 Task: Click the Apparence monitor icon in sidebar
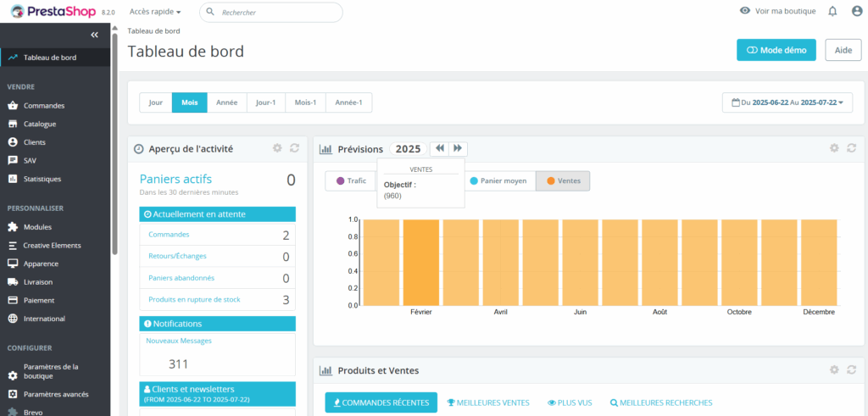coord(13,263)
